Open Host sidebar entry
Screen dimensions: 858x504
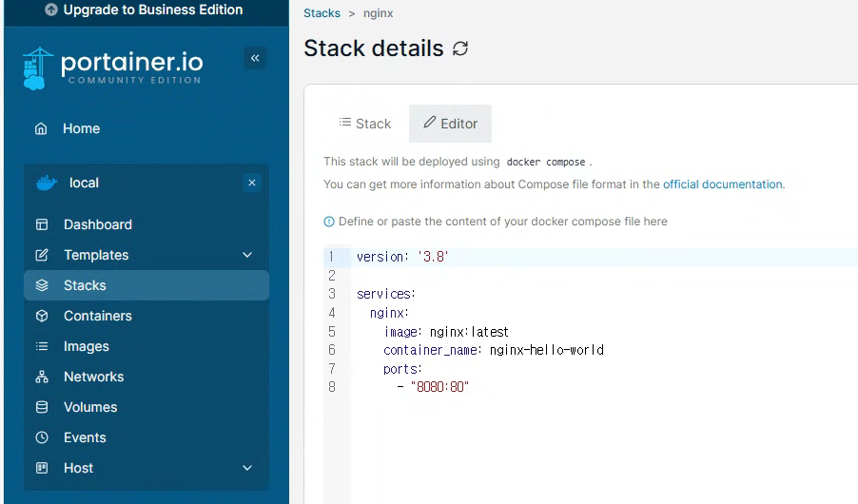[78, 468]
